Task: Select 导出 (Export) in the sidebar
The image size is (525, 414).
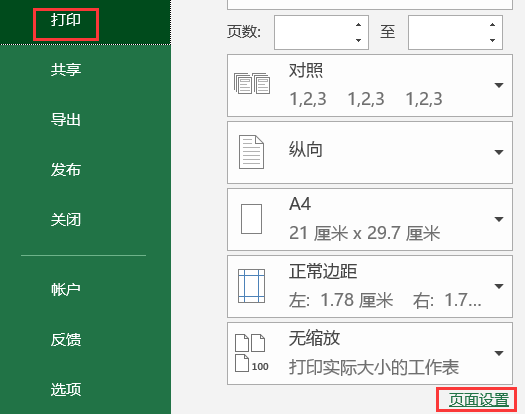Action: [66, 120]
